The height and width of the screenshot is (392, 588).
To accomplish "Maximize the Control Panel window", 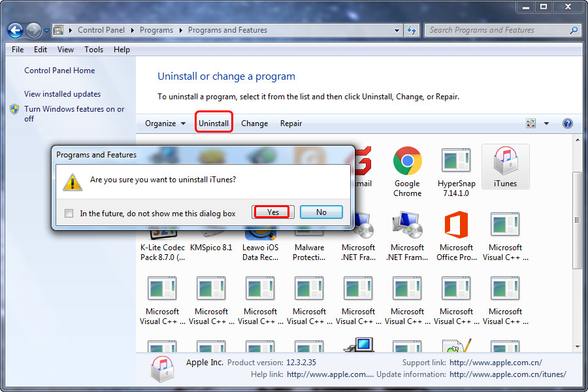I will click(x=544, y=7).
